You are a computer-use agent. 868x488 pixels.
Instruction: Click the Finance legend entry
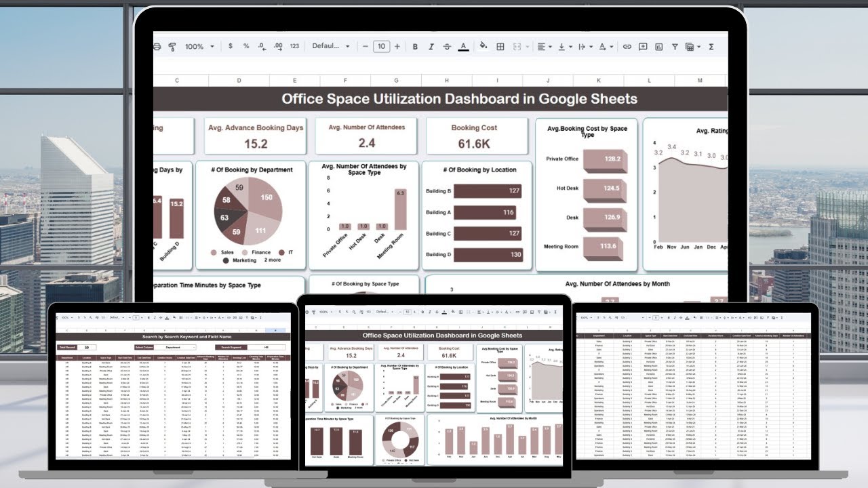click(x=256, y=252)
